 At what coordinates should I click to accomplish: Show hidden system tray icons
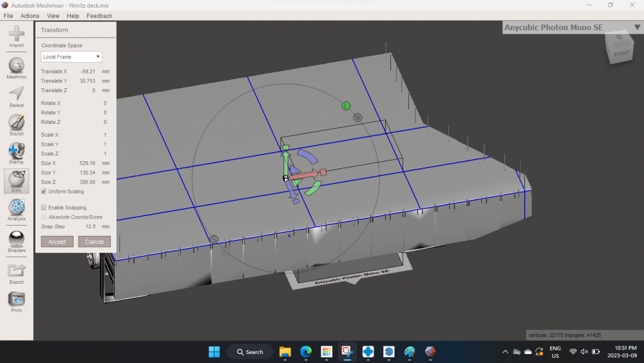point(505,352)
